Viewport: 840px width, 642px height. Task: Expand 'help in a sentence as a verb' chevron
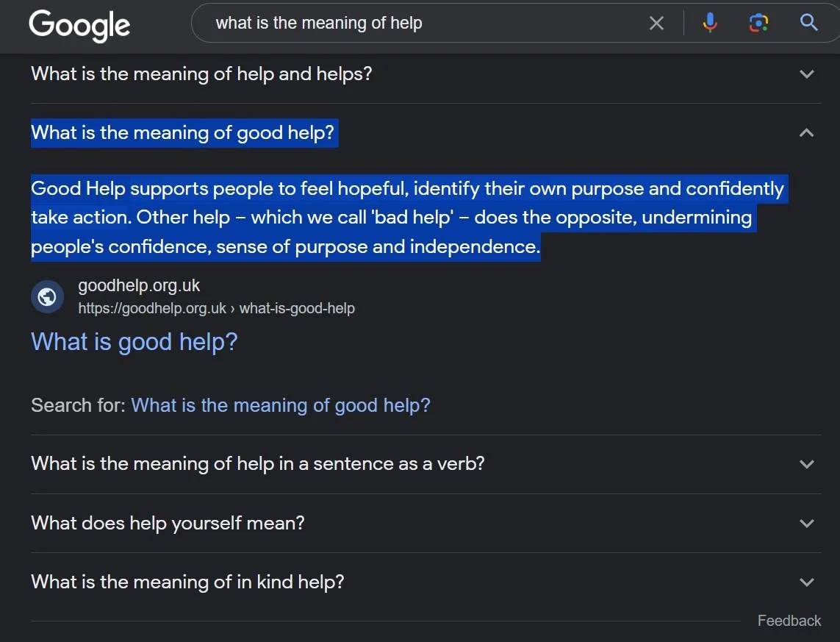click(807, 464)
